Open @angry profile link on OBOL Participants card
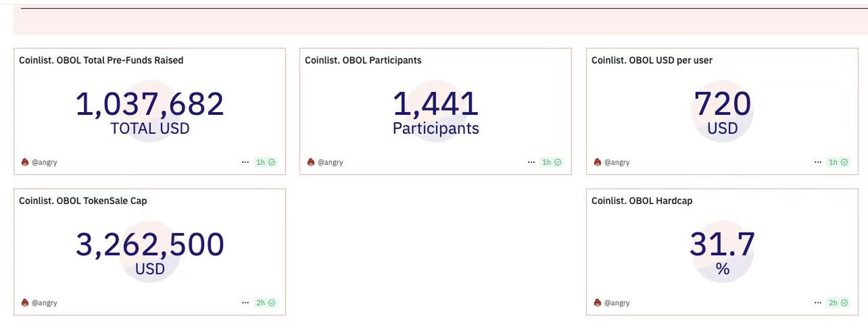The image size is (868, 329). [x=331, y=162]
